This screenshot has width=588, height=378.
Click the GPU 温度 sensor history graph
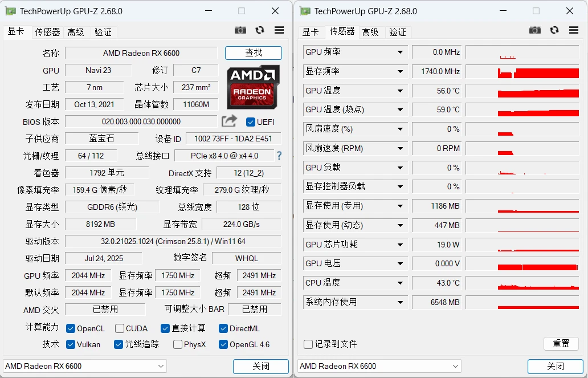click(522, 91)
